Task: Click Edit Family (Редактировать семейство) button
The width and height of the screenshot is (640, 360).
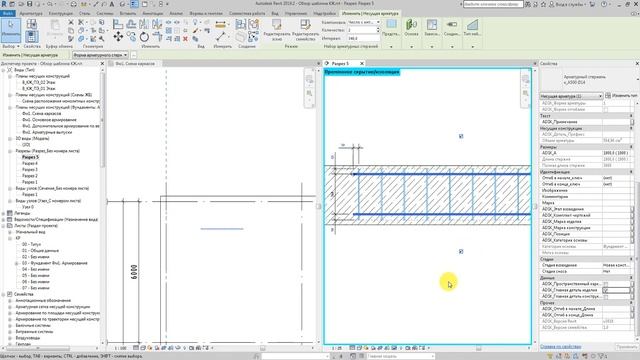Action: click(305, 30)
